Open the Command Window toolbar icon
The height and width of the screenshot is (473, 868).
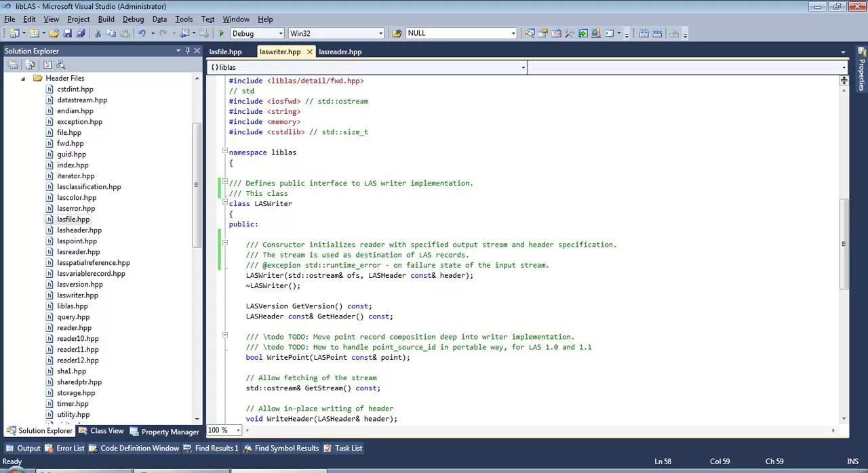point(609,33)
